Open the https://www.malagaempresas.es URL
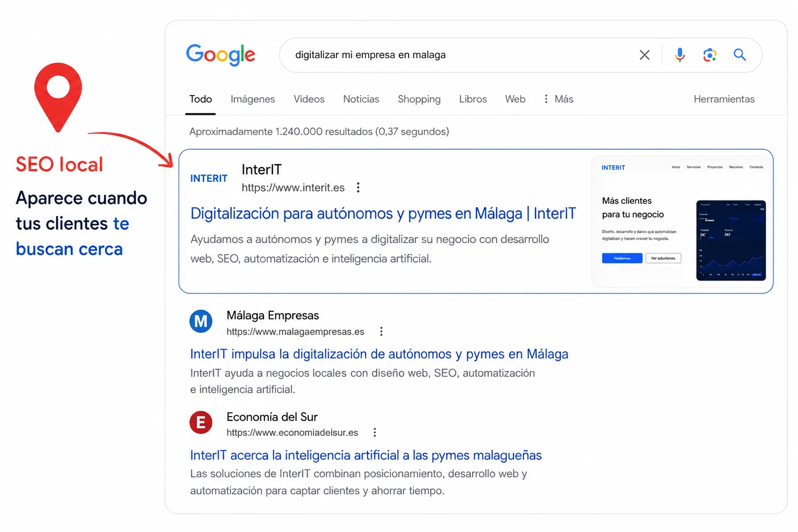 point(295,331)
